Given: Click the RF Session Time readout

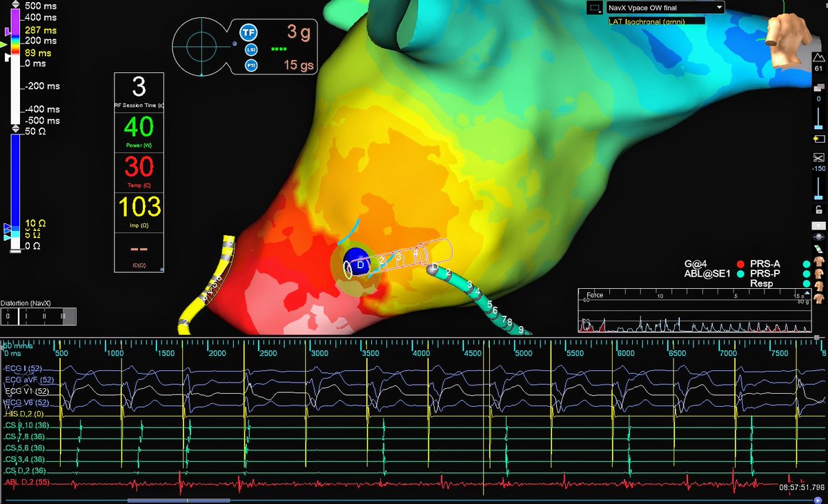Looking at the screenshot, I should coord(139,93).
